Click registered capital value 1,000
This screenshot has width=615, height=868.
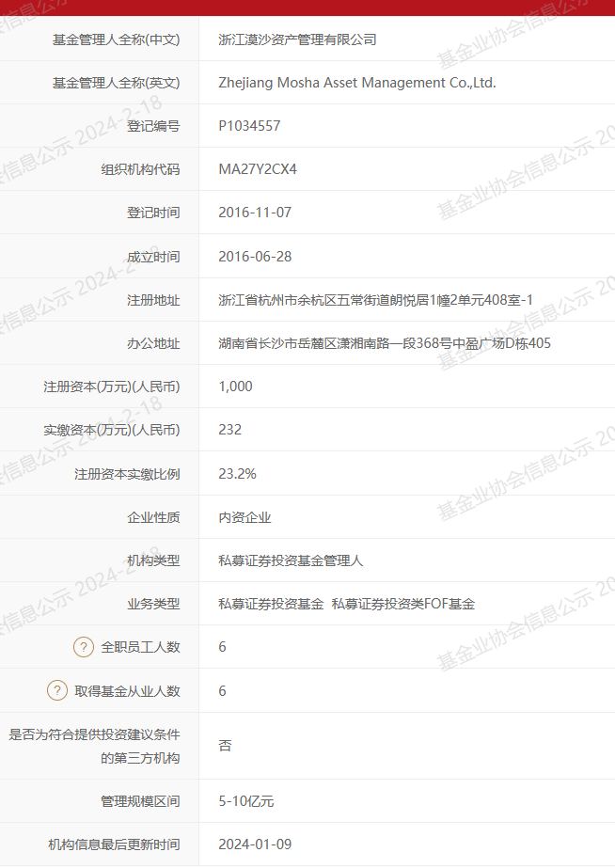point(235,387)
